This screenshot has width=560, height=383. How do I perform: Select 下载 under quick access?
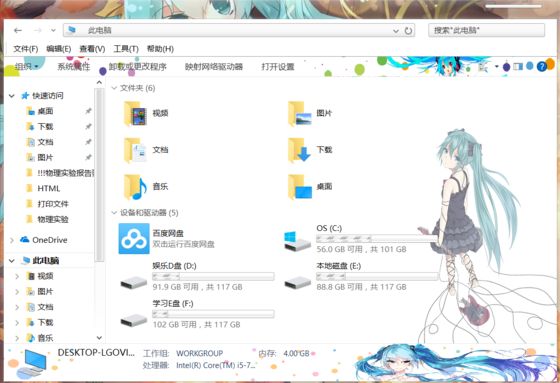45,126
